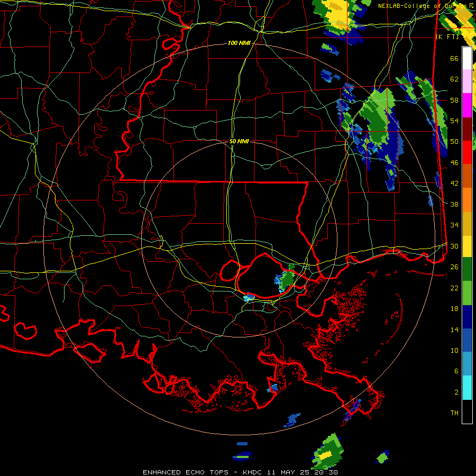Click the legend value '34'
This screenshot has width=476, height=476.
[454, 225]
